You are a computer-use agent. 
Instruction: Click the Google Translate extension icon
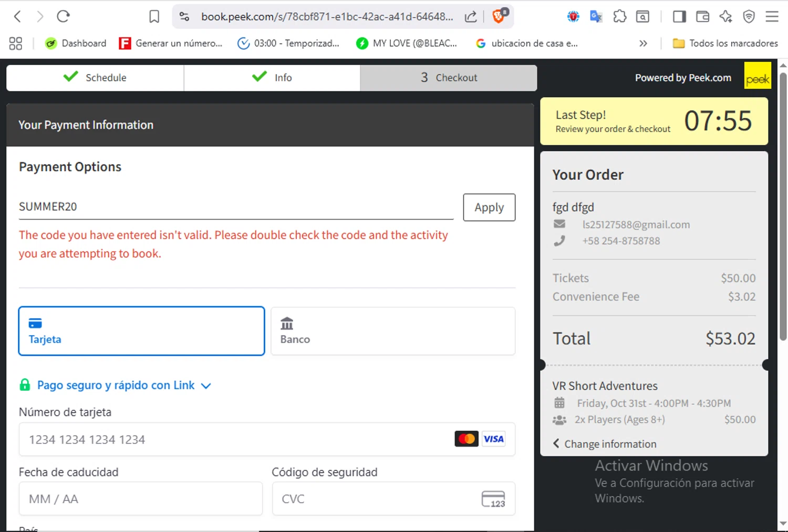pyautogui.click(x=596, y=17)
